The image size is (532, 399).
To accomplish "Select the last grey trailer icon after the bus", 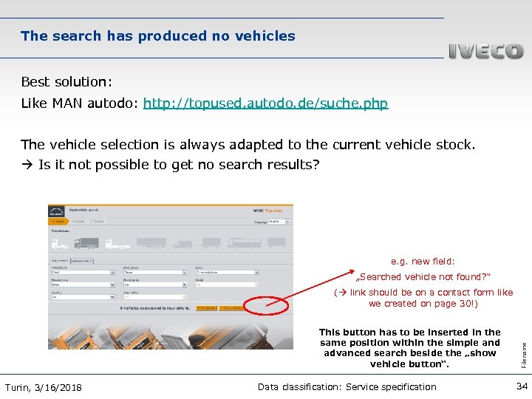I will (x=276, y=242).
